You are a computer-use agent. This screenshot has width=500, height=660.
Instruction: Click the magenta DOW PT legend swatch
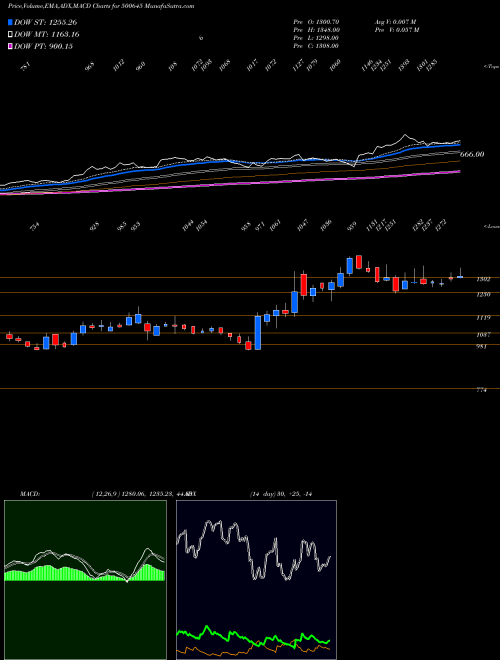[x=10, y=46]
